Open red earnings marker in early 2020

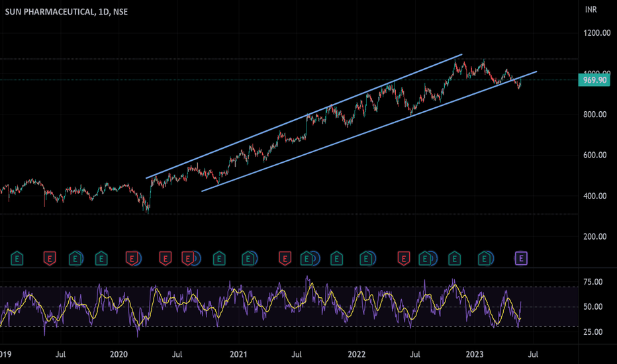coord(132,259)
